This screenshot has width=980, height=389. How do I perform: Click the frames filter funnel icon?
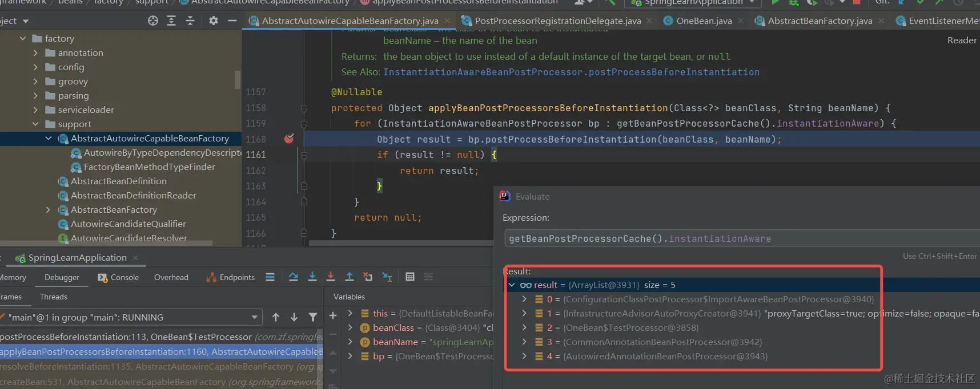(x=313, y=317)
